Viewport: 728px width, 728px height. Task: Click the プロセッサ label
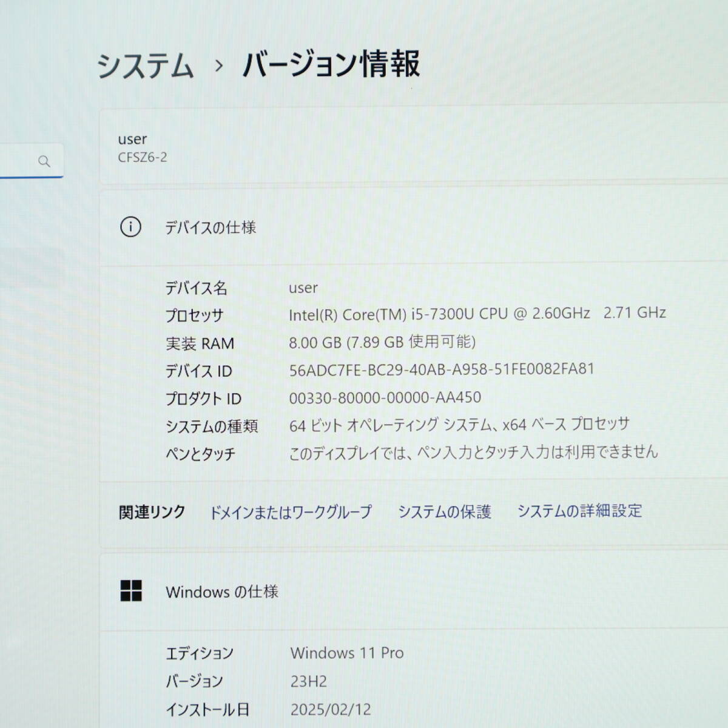194,315
